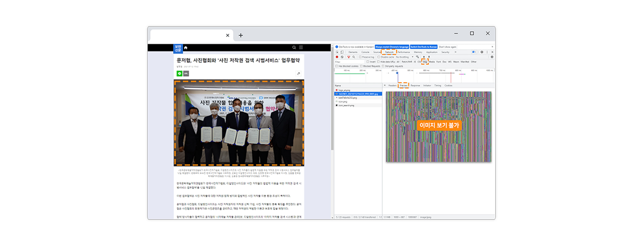644x245 pixels.
Task: Click the import HAR up-arrow icon
Action: (x=424, y=57)
